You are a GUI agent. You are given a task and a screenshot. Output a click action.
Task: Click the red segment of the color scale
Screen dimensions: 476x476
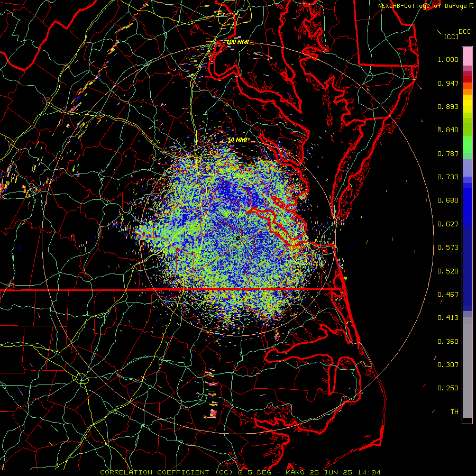[x=467, y=79]
